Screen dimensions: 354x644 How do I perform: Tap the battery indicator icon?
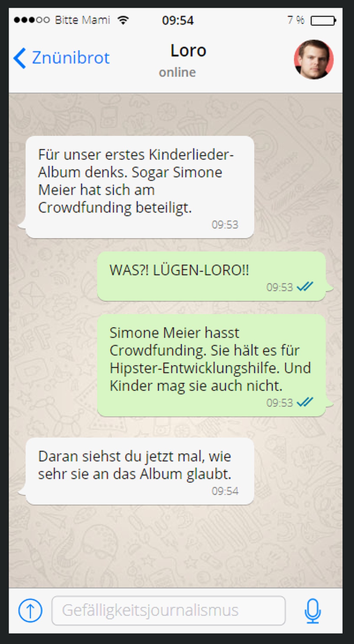(x=323, y=20)
